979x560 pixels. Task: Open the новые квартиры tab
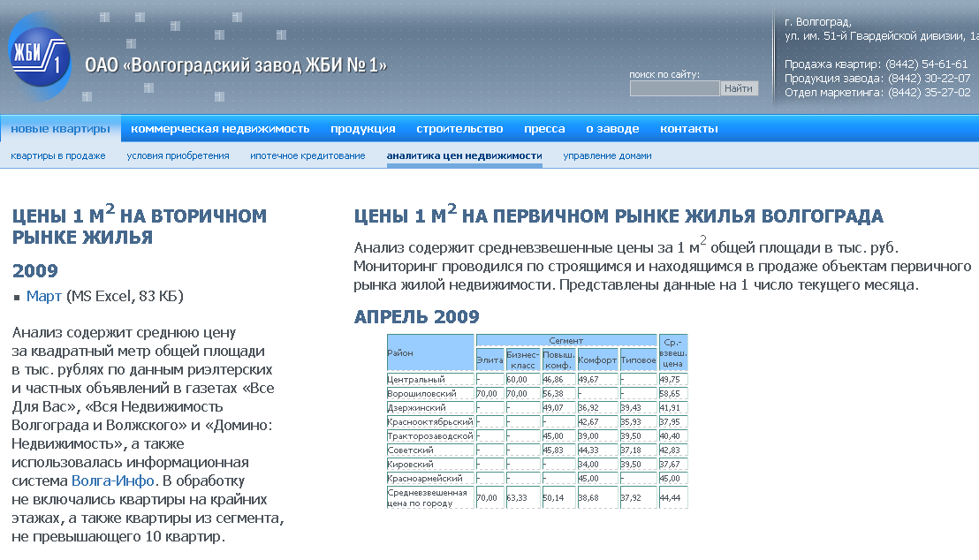(60, 129)
